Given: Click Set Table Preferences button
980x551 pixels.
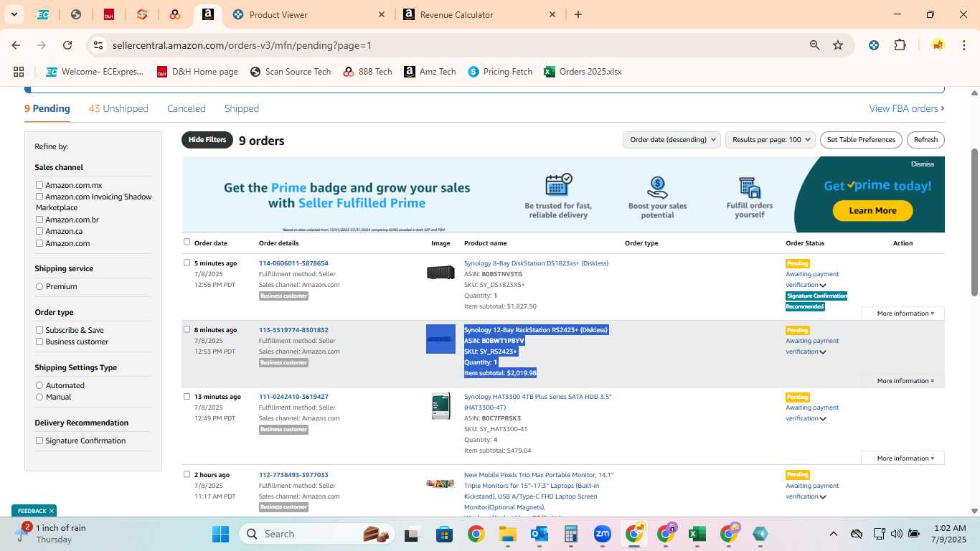Looking at the screenshot, I should 861,140.
